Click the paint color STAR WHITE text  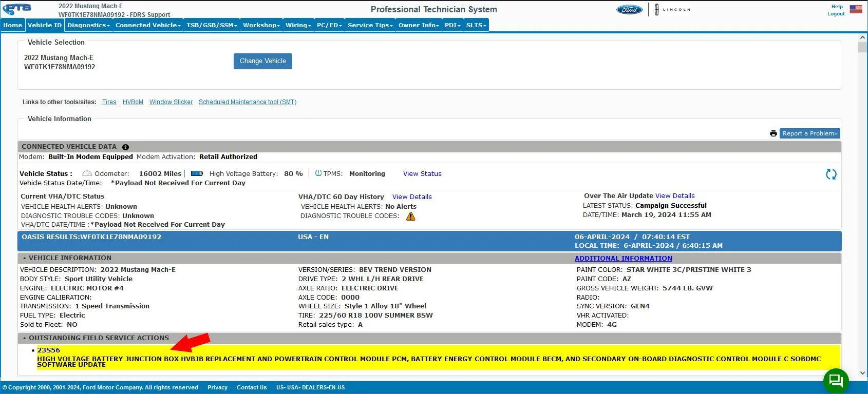[689, 270]
